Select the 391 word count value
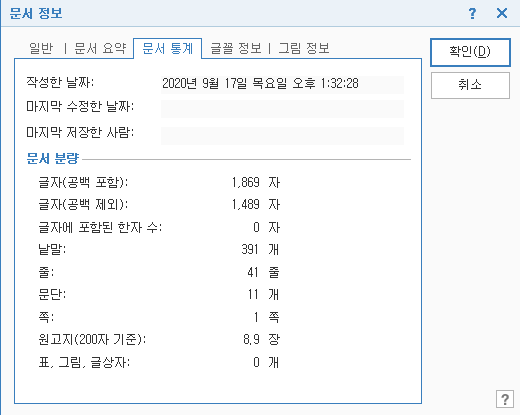 [x=250, y=249]
